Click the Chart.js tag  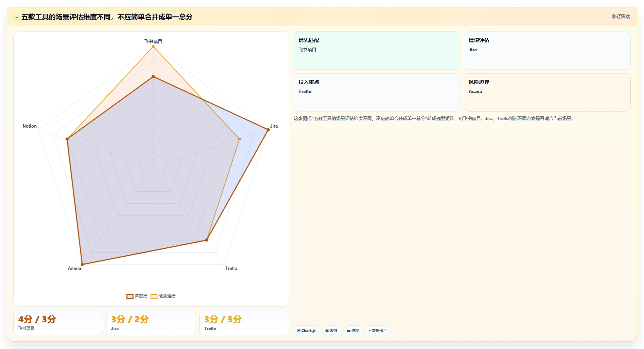(x=307, y=331)
